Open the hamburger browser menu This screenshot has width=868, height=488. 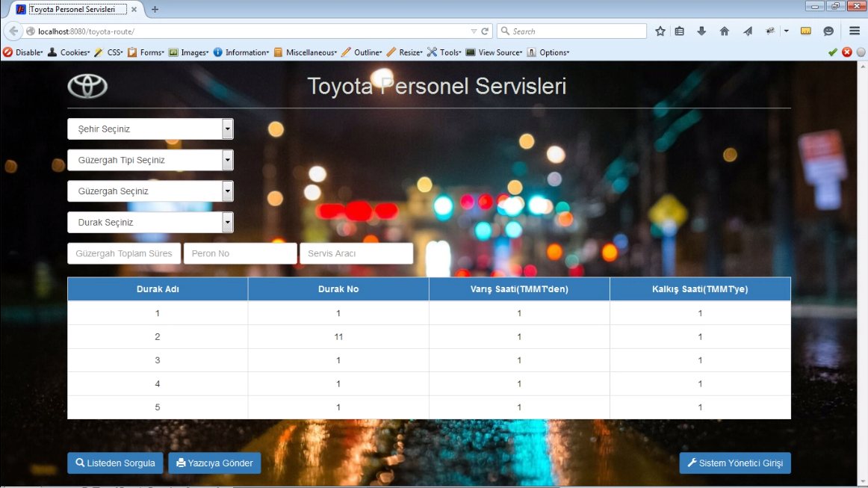855,31
